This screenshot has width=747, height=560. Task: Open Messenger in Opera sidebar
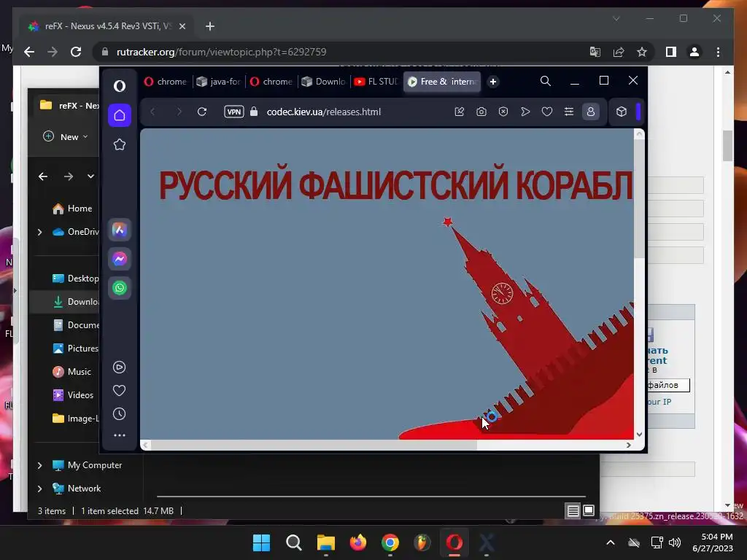pyautogui.click(x=120, y=259)
